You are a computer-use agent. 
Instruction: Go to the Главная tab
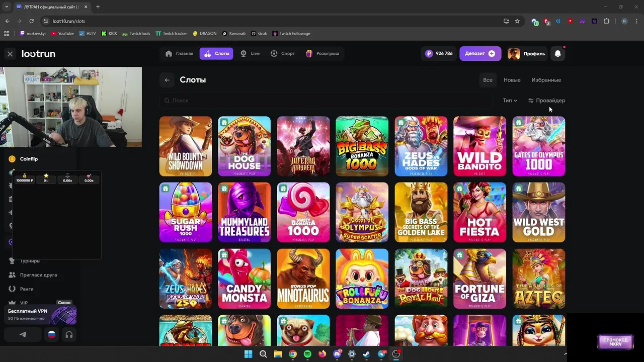click(x=179, y=53)
